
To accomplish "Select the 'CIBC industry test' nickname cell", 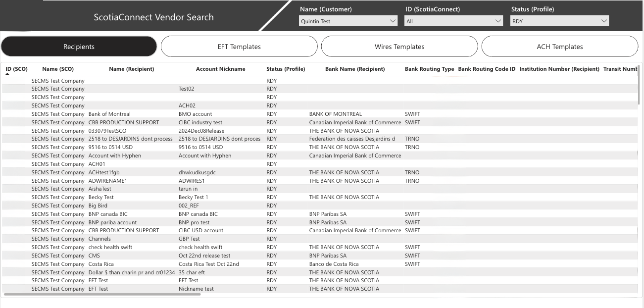I will pyautogui.click(x=200, y=122).
